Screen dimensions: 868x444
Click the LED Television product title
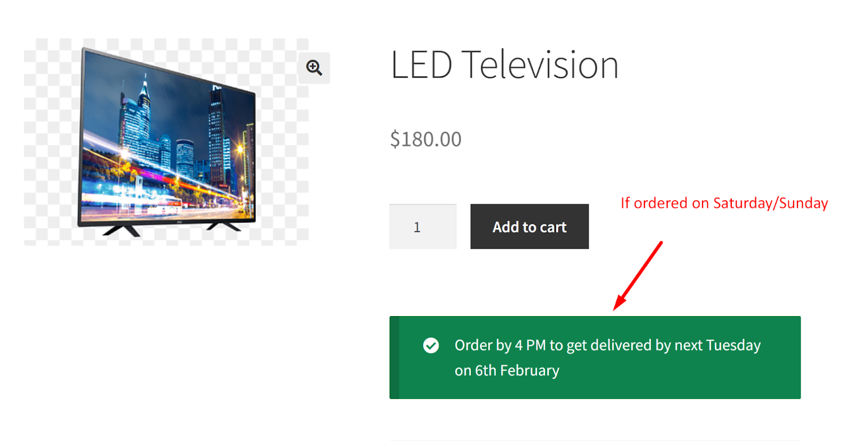coord(504,65)
